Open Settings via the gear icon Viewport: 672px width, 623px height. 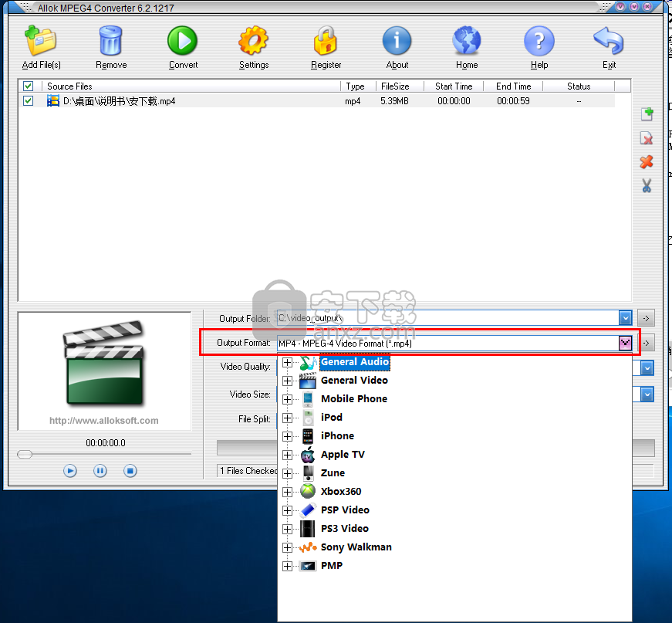click(x=253, y=40)
